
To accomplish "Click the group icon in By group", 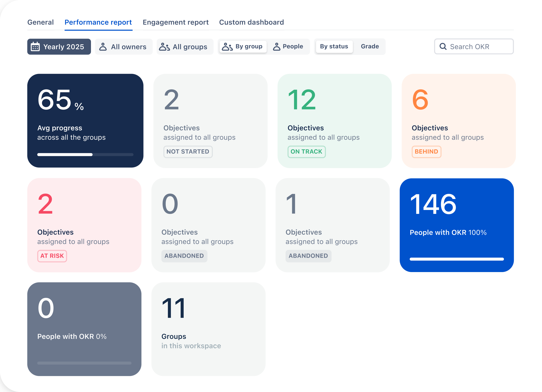I will [x=227, y=47].
